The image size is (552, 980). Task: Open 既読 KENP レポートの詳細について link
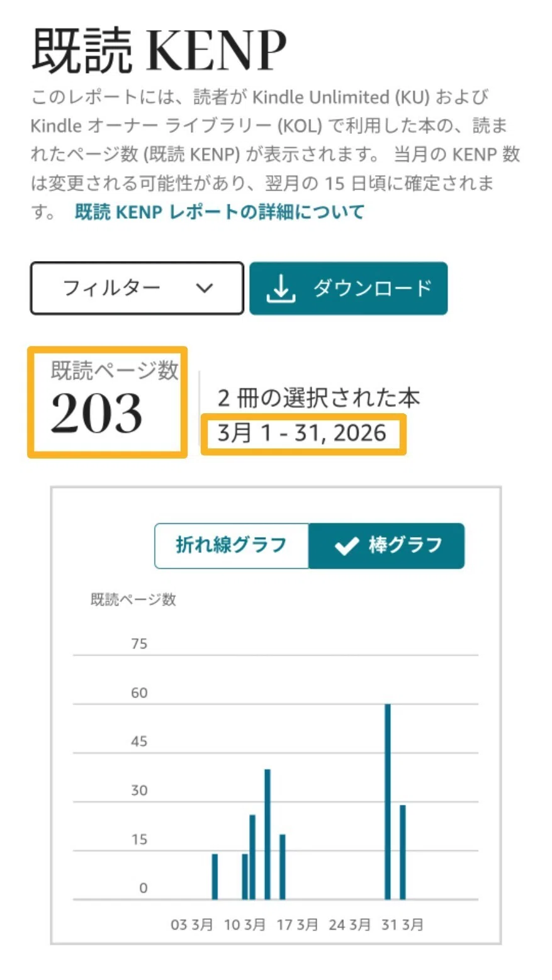tap(220, 212)
